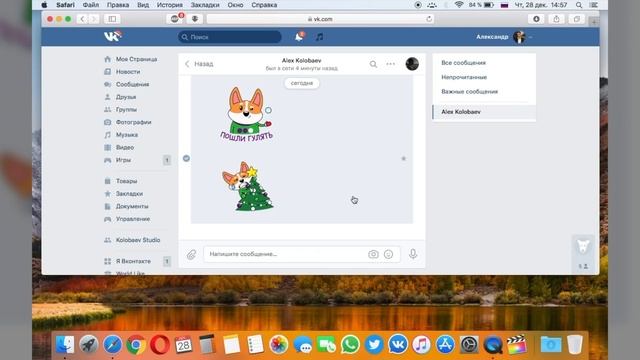Open the Александр profile dropdown menu

[504, 37]
